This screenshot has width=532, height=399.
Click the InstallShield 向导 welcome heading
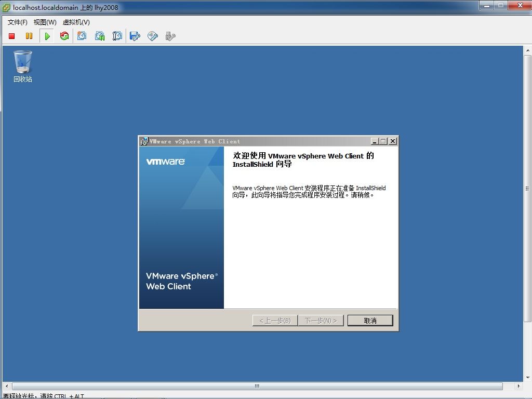click(303, 160)
